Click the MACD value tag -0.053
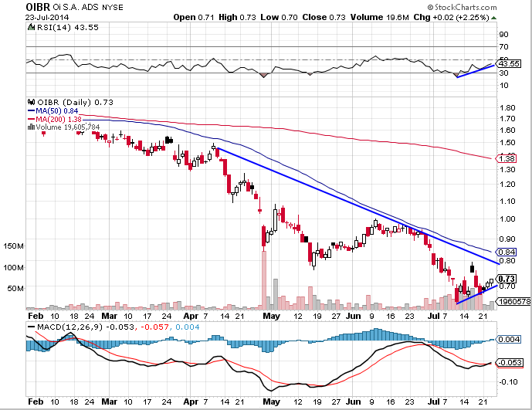The height and width of the screenshot is (410, 532). [x=510, y=362]
